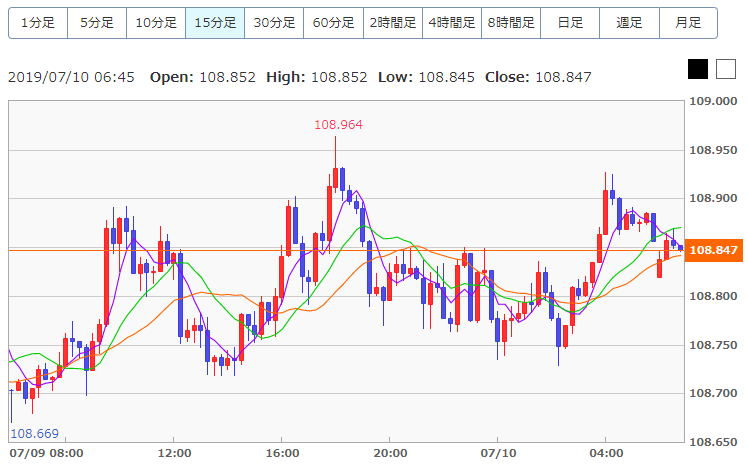Viewport: 748px width, 466px height.
Task: Click the Open: 108.852 value
Action: pyautogui.click(x=203, y=77)
